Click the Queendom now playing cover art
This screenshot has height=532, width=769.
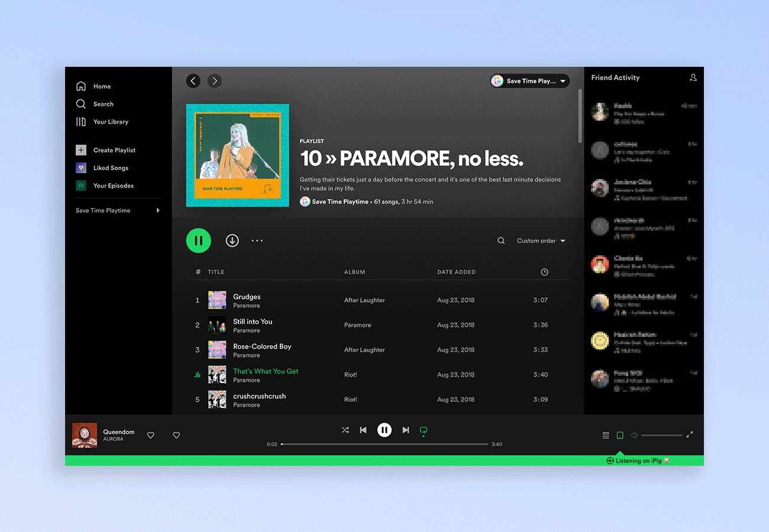[x=85, y=435]
